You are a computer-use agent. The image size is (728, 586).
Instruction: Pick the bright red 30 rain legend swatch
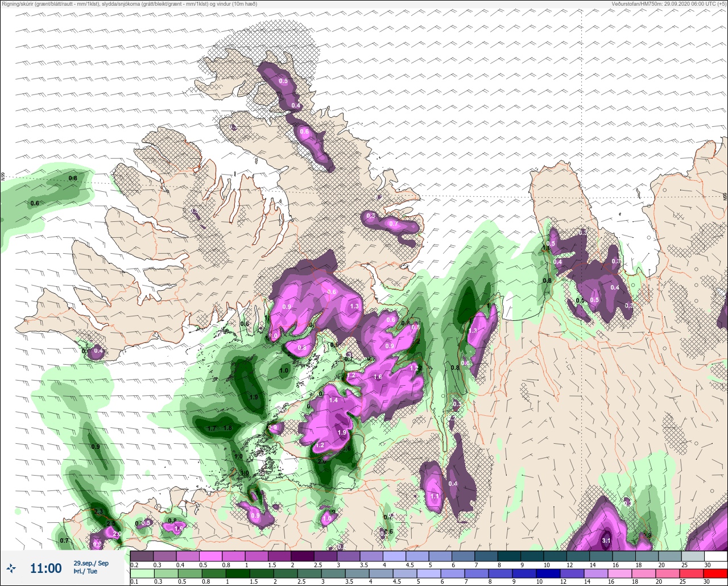715,573
